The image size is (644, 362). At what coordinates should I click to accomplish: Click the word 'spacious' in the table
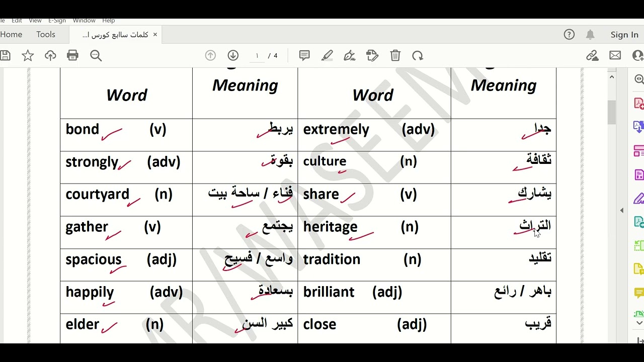[x=94, y=259]
